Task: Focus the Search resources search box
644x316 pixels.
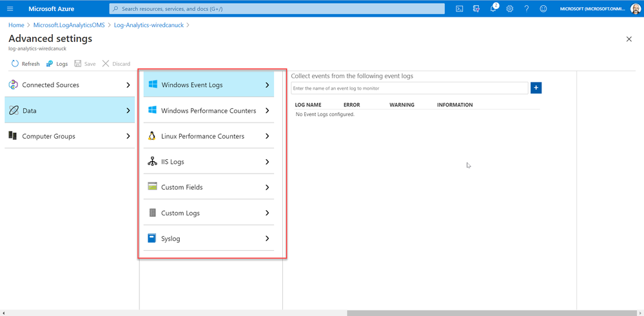Action: point(277,8)
